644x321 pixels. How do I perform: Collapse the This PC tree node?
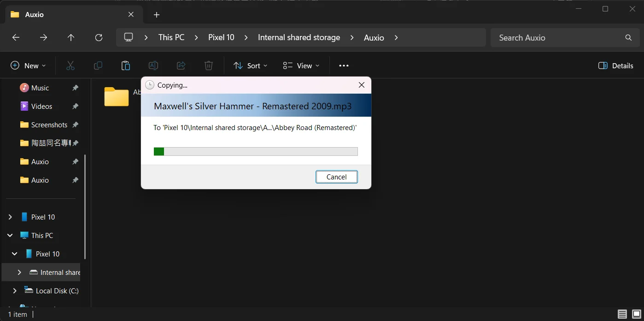10,235
